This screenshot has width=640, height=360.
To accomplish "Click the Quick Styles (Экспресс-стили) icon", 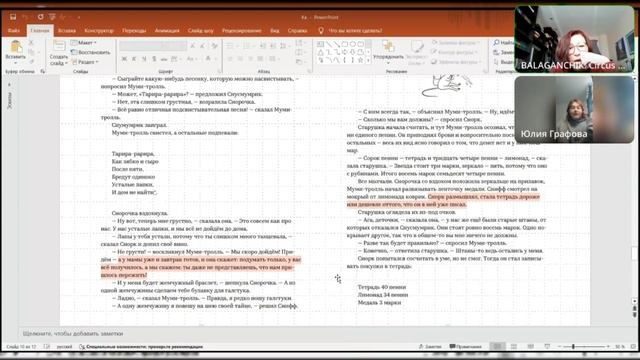I will (x=417, y=46).
